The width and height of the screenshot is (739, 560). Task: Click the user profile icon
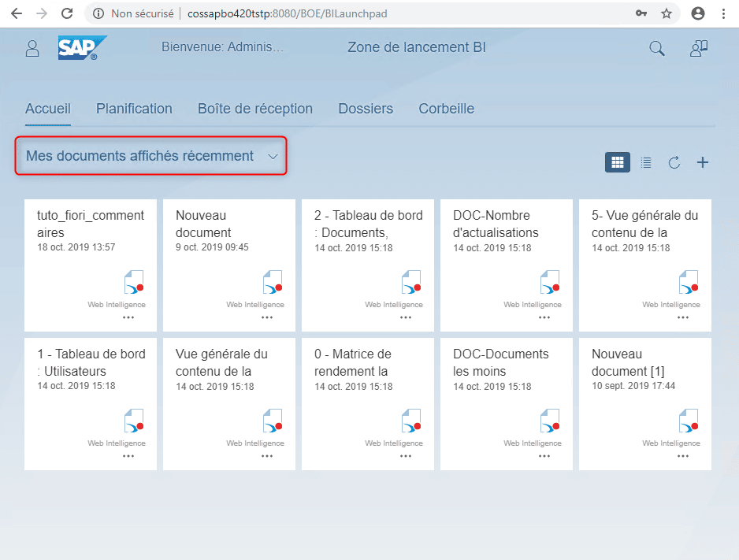32,49
